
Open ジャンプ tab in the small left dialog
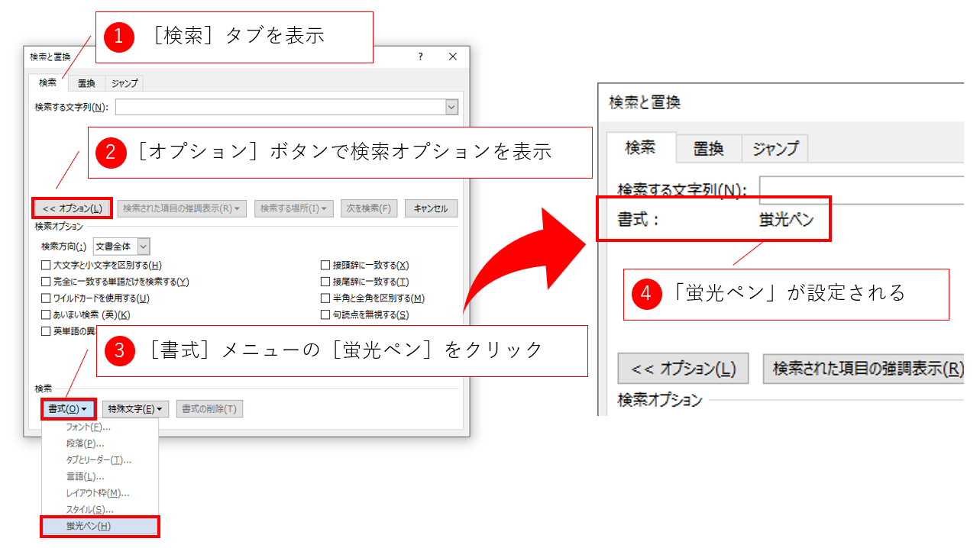click(x=125, y=83)
